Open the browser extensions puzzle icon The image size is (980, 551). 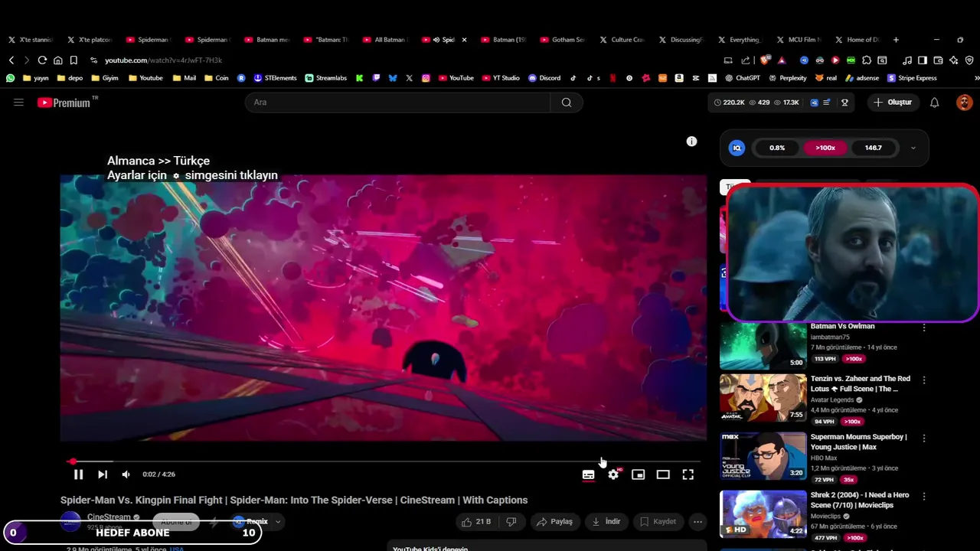(867, 60)
